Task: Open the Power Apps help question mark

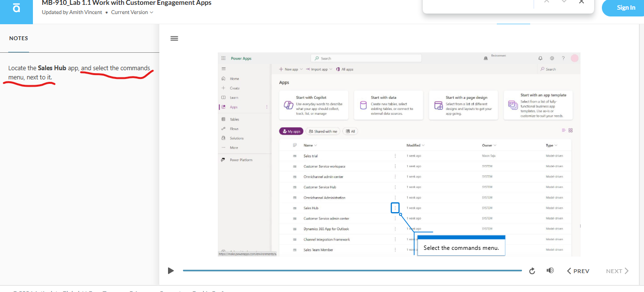Action: pyautogui.click(x=563, y=58)
